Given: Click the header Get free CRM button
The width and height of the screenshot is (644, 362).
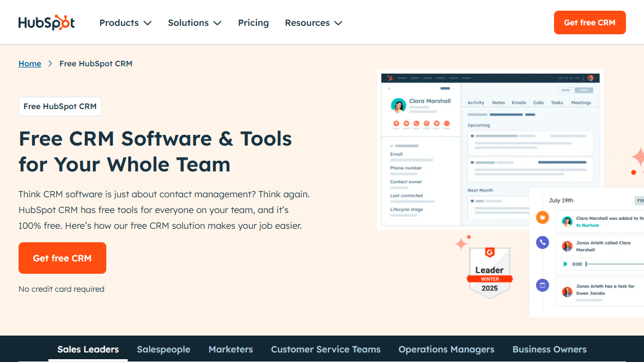Looking at the screenshot, I should (x=589, y=22).
